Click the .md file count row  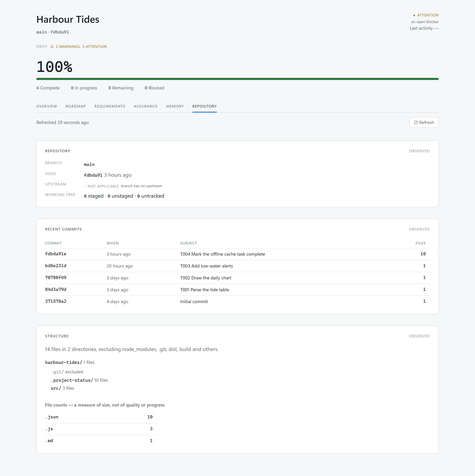pos(101,441)
